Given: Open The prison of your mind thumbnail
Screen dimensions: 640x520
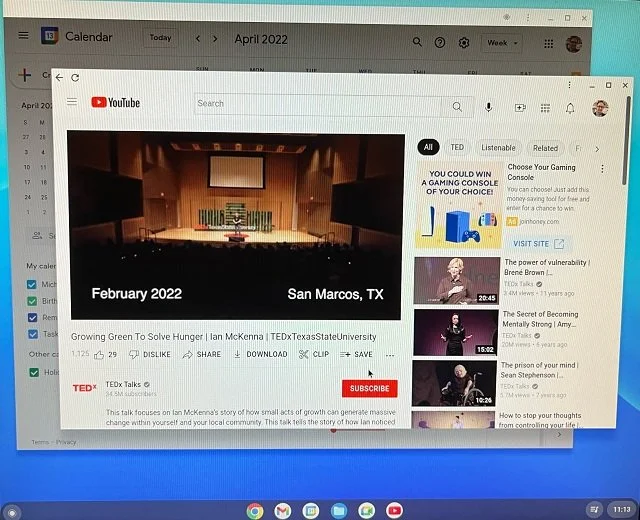Looking at the screenshot, I should point(454,383).
